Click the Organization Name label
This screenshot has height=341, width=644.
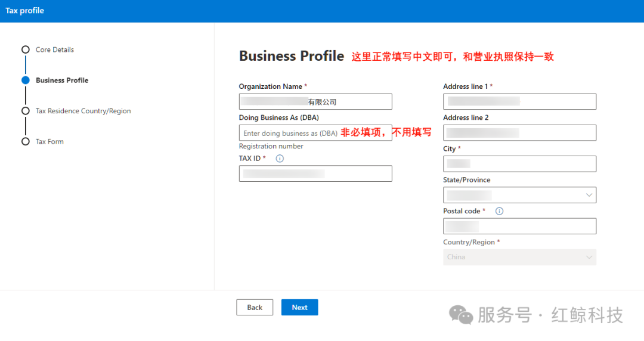(x=271, y=86)
